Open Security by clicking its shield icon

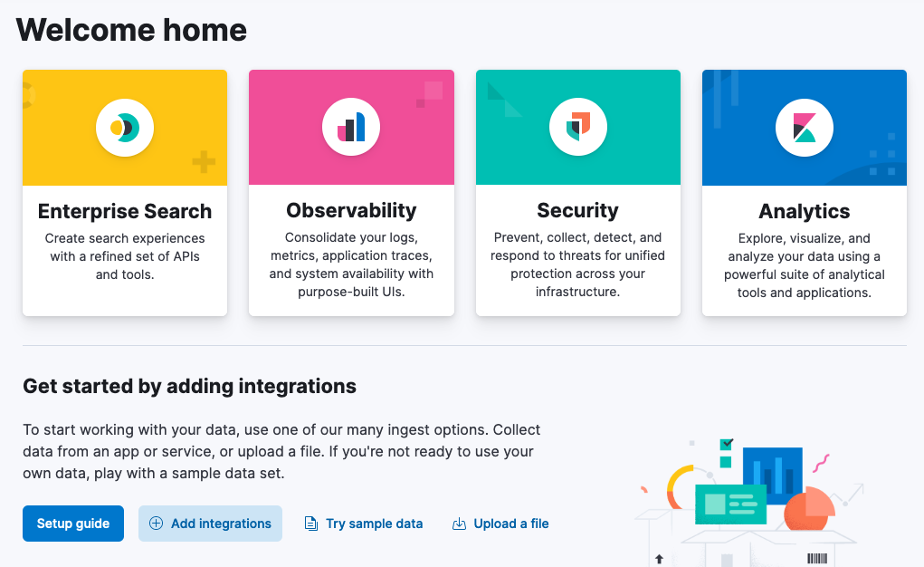[x=577, y=127]
